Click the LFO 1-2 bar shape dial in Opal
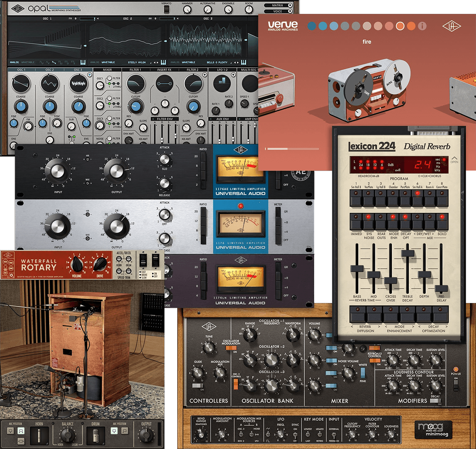Viewport: 476px width, 449px height. [x=222, y=83]
